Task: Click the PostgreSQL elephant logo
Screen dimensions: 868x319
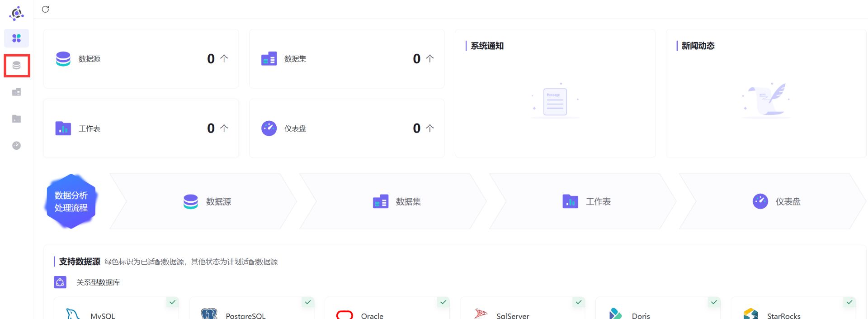Action: tap(209, 314)
